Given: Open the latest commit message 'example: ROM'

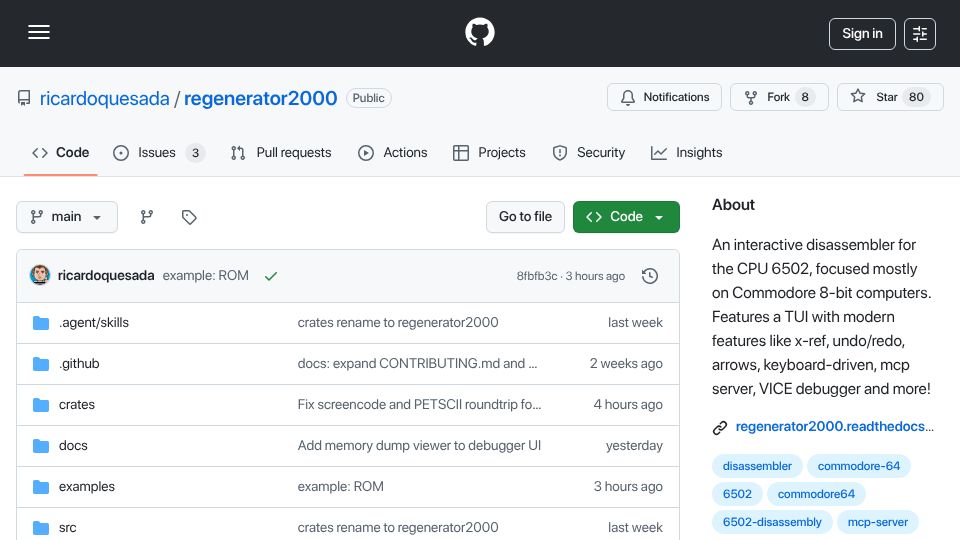Looking at the screenshot, I should pos(206,276).
